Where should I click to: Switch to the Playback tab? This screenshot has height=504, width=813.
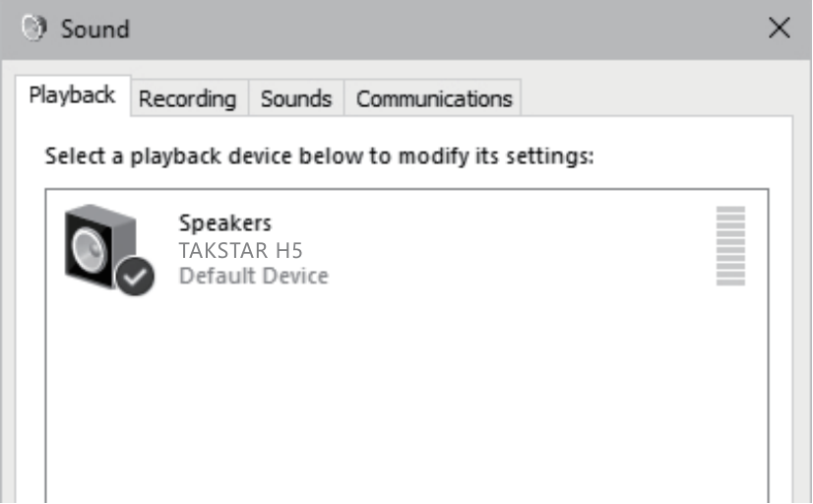[x=72, y=95]
